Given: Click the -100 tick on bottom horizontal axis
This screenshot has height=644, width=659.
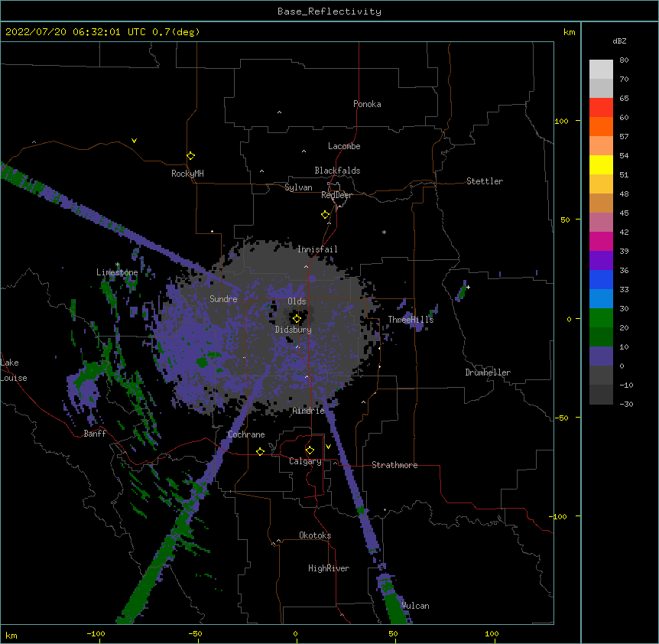Looking at the screenshot, I should (x=96, y=633).
